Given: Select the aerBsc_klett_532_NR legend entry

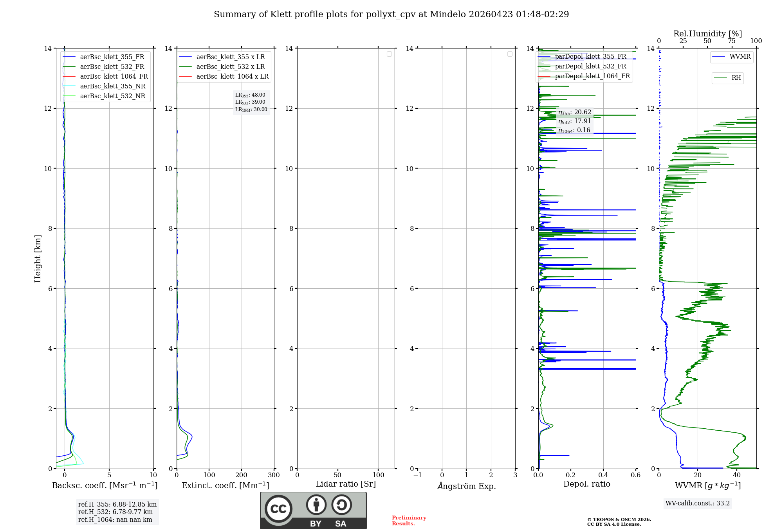Looking at the screenshot, I should click(112, 96).
